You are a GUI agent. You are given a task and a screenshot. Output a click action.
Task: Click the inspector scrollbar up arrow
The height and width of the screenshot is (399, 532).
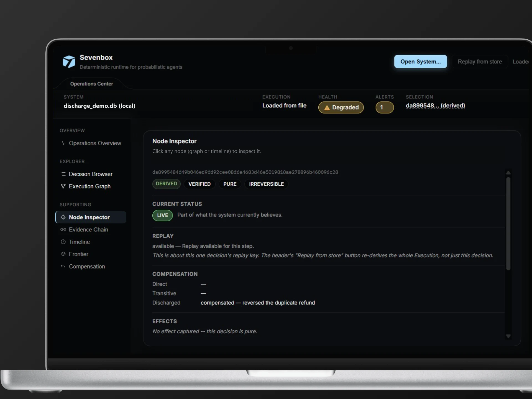point(508,173)
